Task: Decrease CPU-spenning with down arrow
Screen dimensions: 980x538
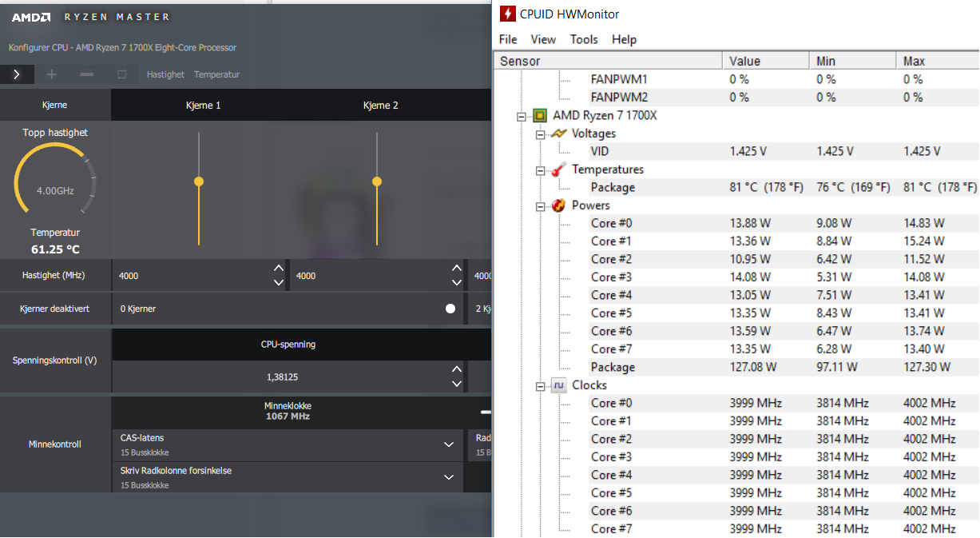Action: click(456, 384)
